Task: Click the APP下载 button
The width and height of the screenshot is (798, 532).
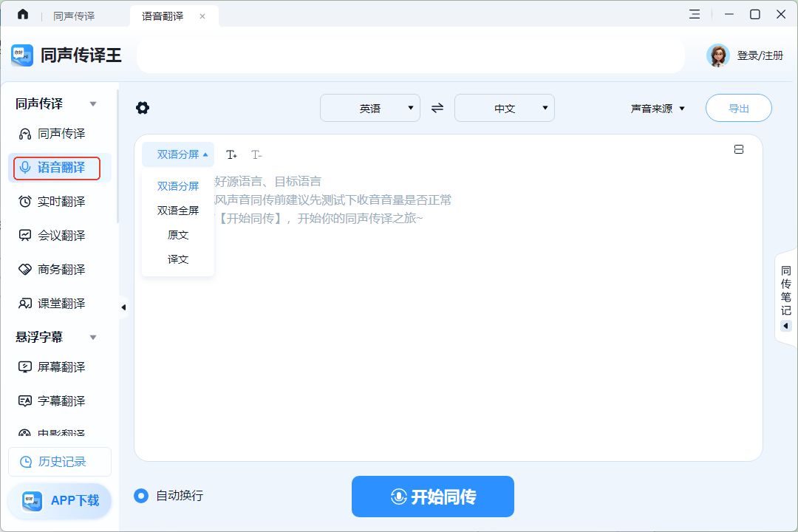Action: [60, 501]
